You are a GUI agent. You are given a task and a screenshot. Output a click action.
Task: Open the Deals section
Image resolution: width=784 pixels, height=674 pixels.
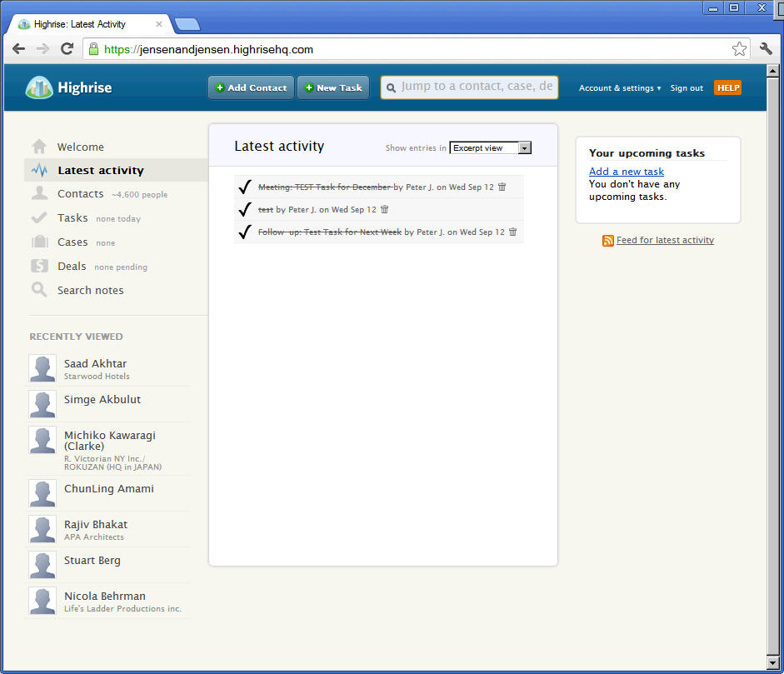pos(72,266)
